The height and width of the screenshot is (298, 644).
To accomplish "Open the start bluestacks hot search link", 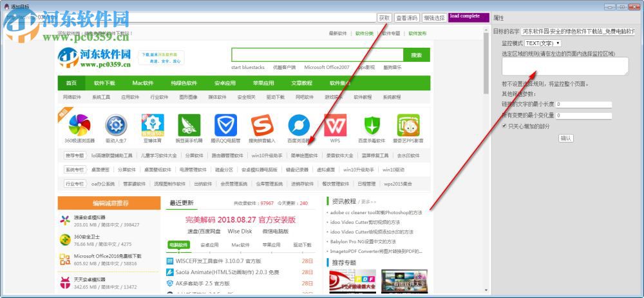I will 247,67.
